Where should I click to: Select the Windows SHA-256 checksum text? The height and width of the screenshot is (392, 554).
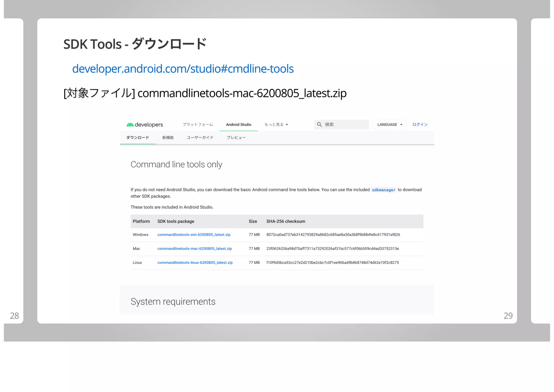pos(333,235)
